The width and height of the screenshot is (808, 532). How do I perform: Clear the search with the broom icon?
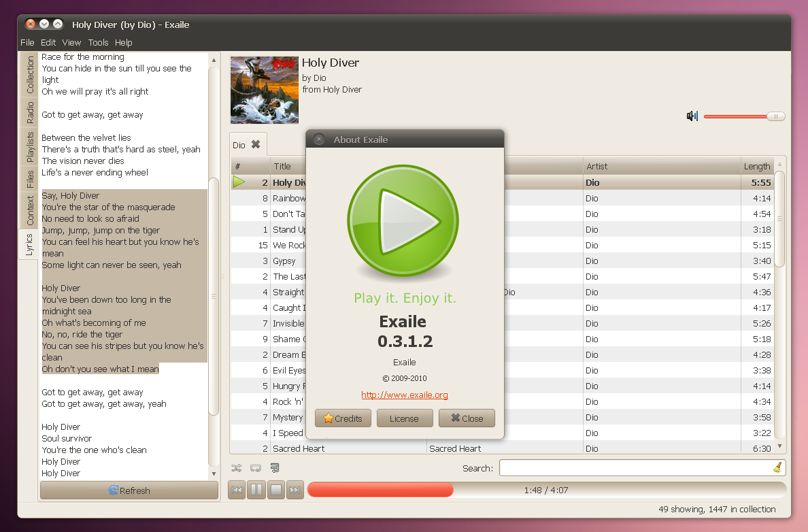coord(777,468)
